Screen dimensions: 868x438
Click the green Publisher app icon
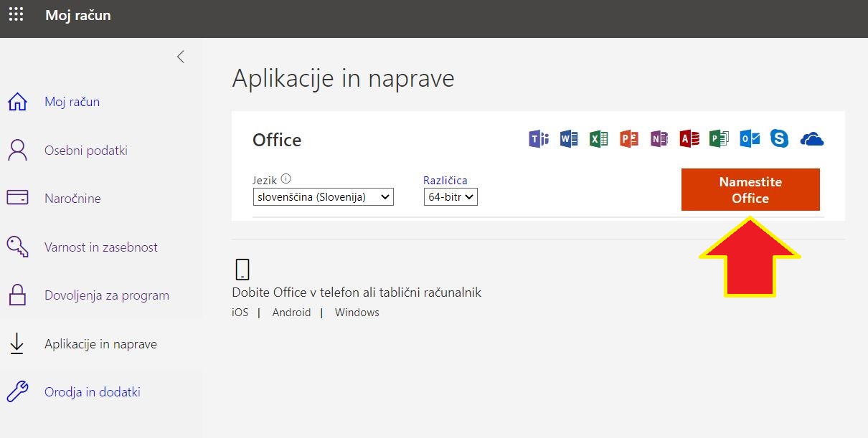(x=719, y=139)
